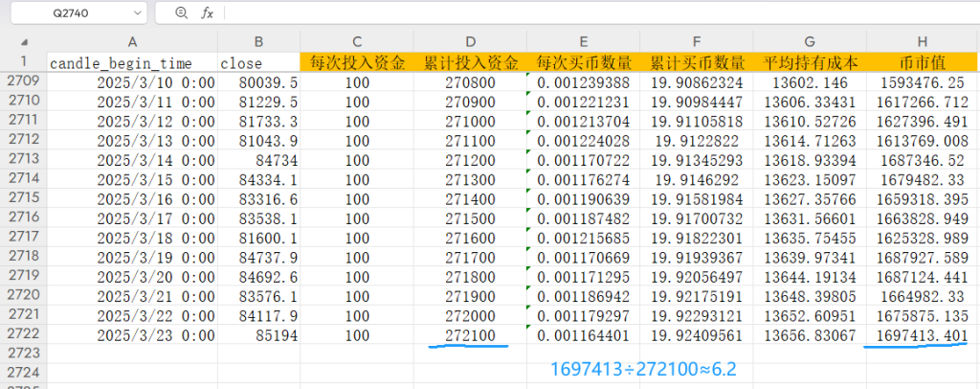This screenshot has width=980, height=389.
Task: Expand the name box dropdown arrow
Action: pyautogui.click(x=137, y=13)
